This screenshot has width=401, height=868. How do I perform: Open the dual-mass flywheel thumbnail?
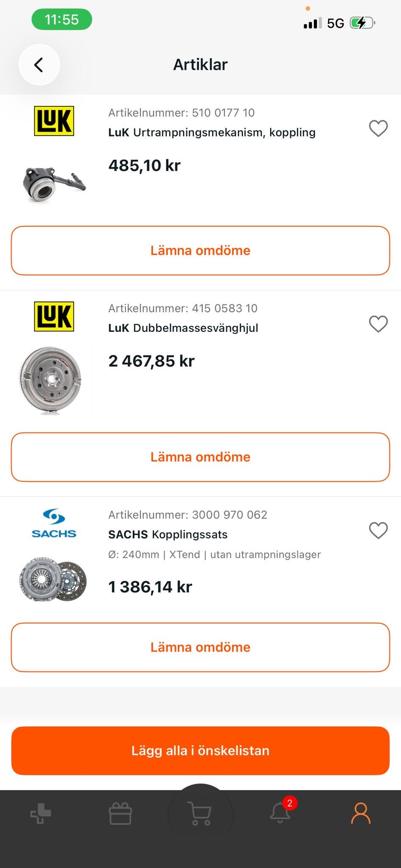click(51, 379)
